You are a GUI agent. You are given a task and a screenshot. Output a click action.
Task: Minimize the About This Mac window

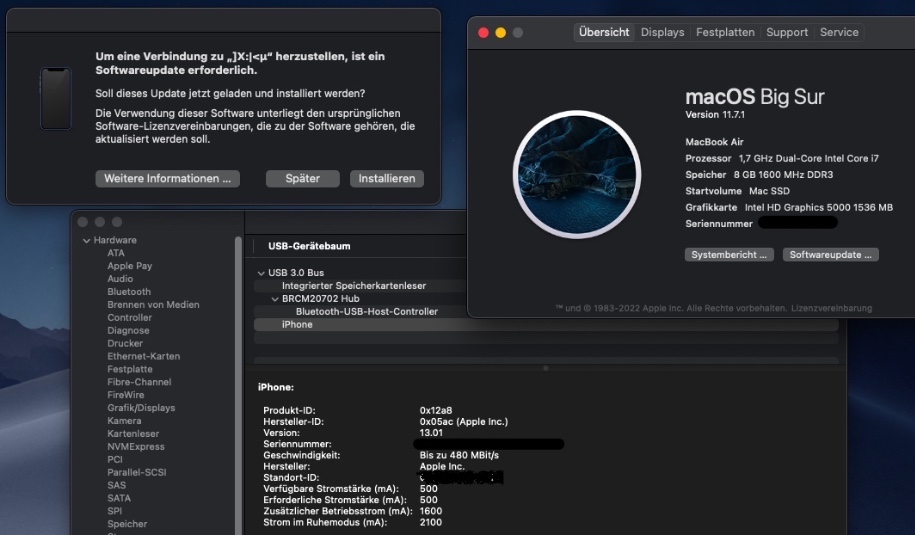(x=501, y=33)
